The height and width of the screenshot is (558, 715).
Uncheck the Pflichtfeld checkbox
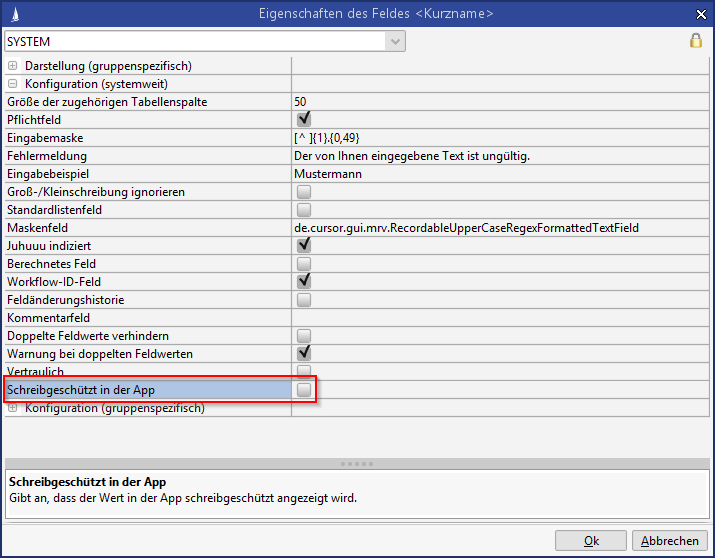tap(303, 120)
